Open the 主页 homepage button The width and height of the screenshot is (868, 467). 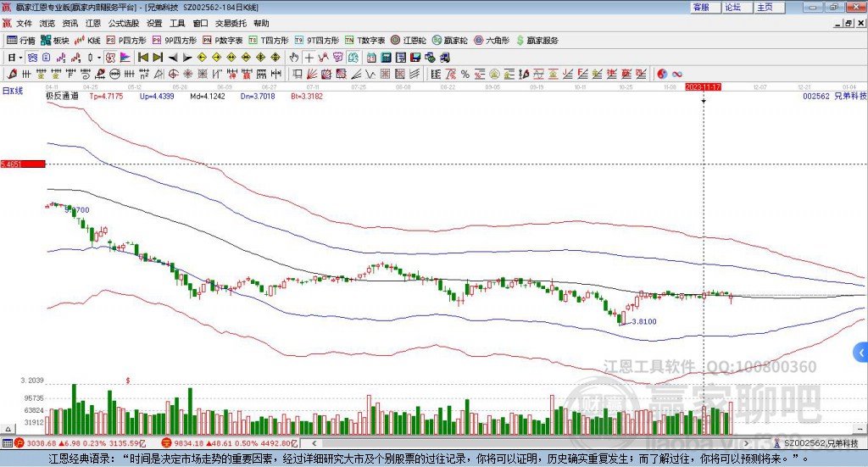pyautogui.click(x=765, y=7)
